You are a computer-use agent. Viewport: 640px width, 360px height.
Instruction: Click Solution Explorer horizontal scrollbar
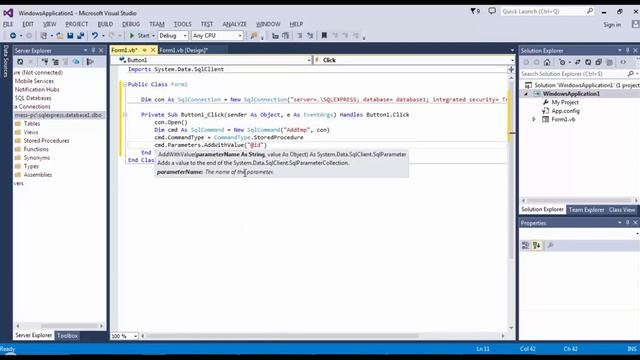579,200
